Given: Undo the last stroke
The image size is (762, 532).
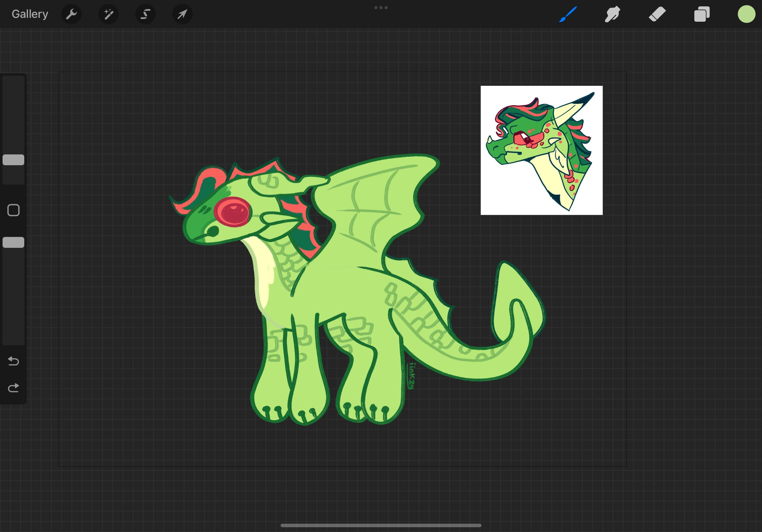Looking at the screenshot, I should pyautogui.click(x=13, y=361).
